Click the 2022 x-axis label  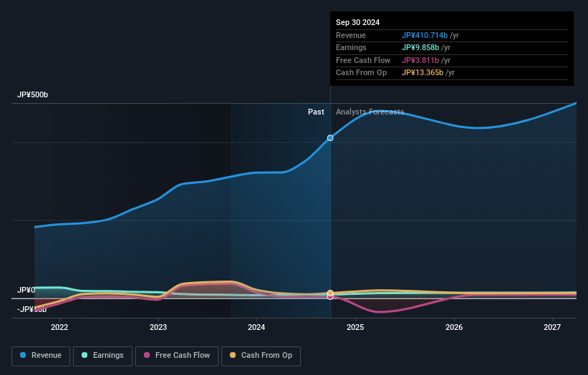point(59,327)
